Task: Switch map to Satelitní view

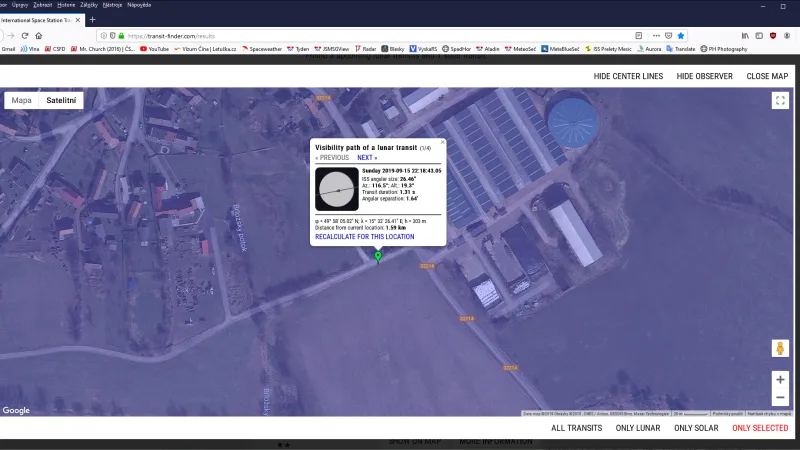Action: tap(62, 100)
